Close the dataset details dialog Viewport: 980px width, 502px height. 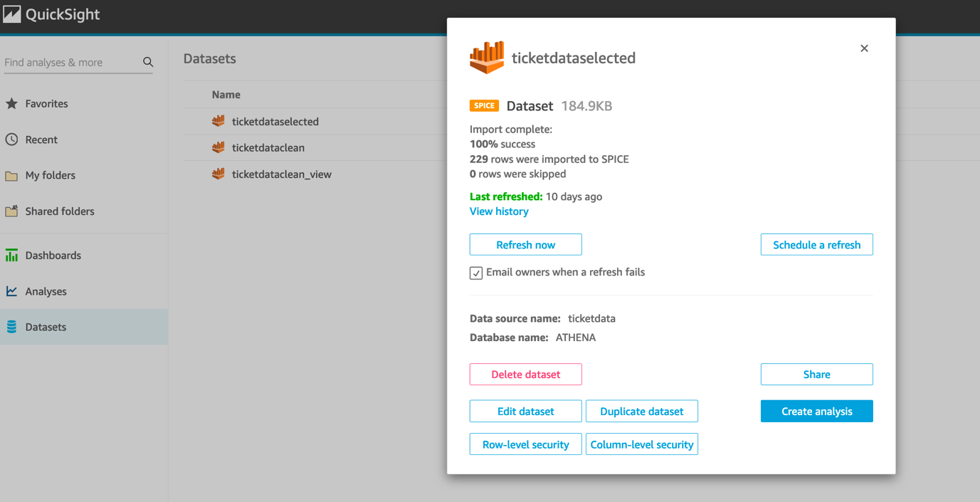tap(864, 48)
